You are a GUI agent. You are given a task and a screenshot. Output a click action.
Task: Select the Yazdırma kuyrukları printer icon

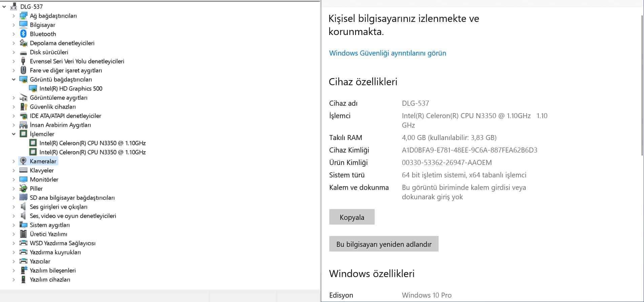pos(23,252)
